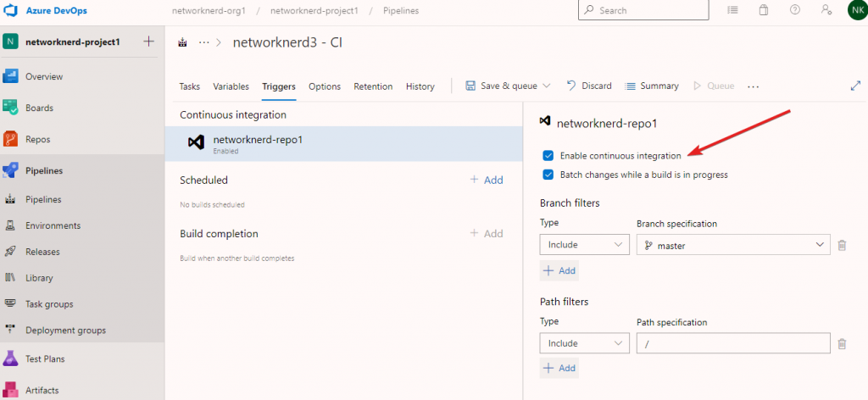868x400 pixels.
Task: Toggle Batch changes while a build is in progress
Action: [548, 175]
